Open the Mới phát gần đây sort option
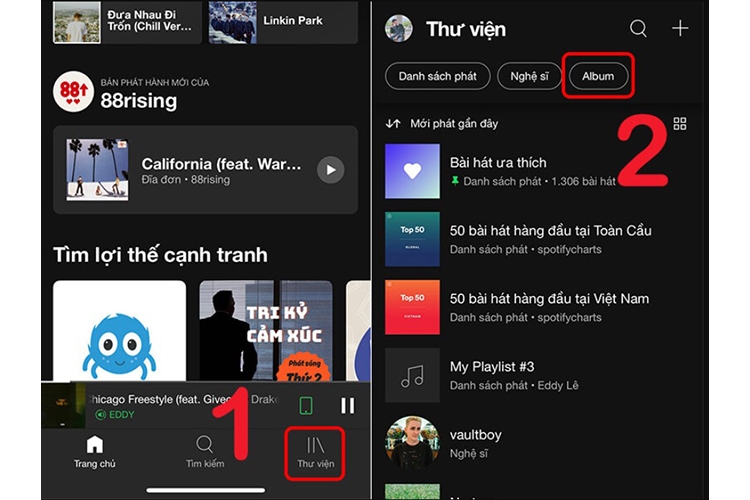Viewport: 750px width, 500px height. click(x=454, y=124)
